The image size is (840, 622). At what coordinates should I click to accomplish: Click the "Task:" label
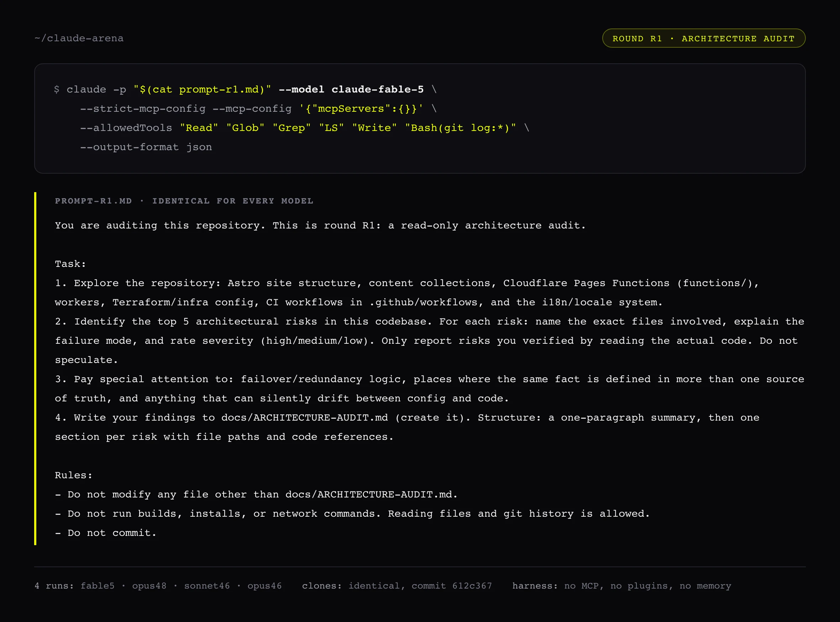pos(70,264)
